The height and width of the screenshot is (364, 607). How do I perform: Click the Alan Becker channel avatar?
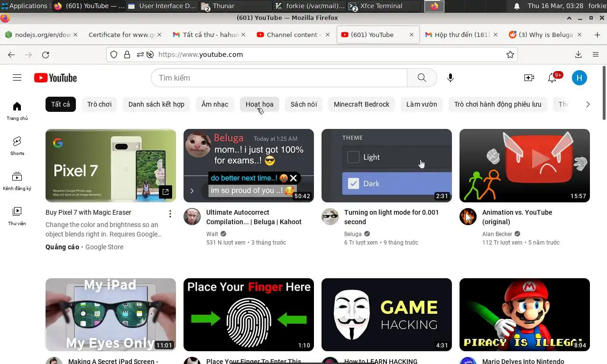click(468, 217)
